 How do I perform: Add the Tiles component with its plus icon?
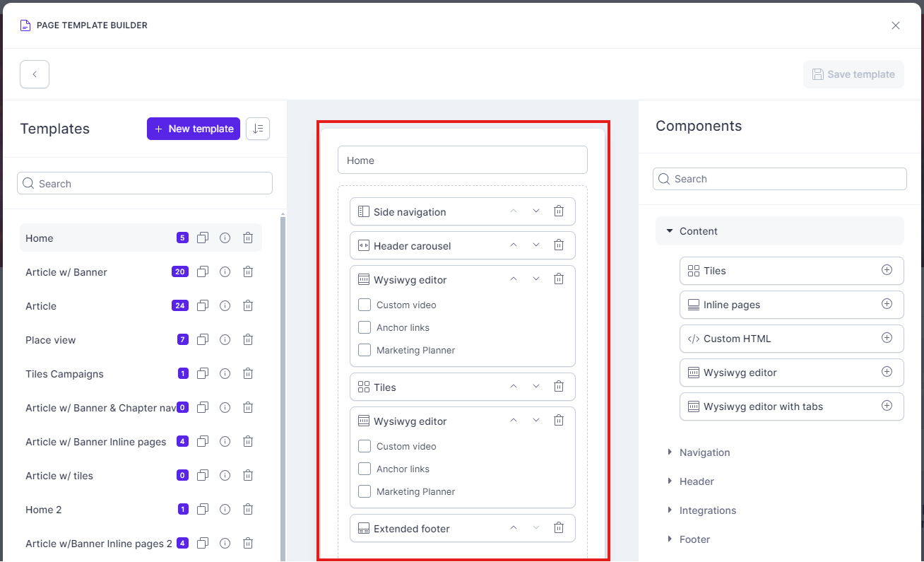pos(887,270)
